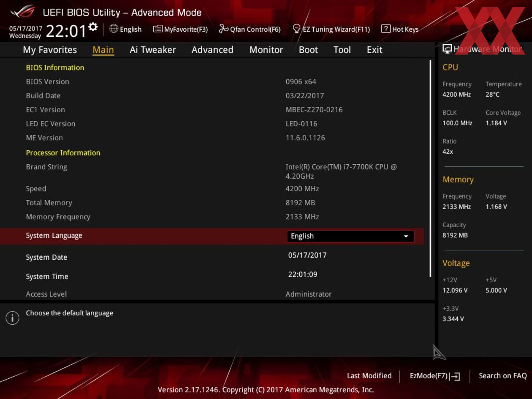Viewport: 532px width, 399px height.
Task: Click the CPU temperature 28°C reading
Action: coord(492,94)
